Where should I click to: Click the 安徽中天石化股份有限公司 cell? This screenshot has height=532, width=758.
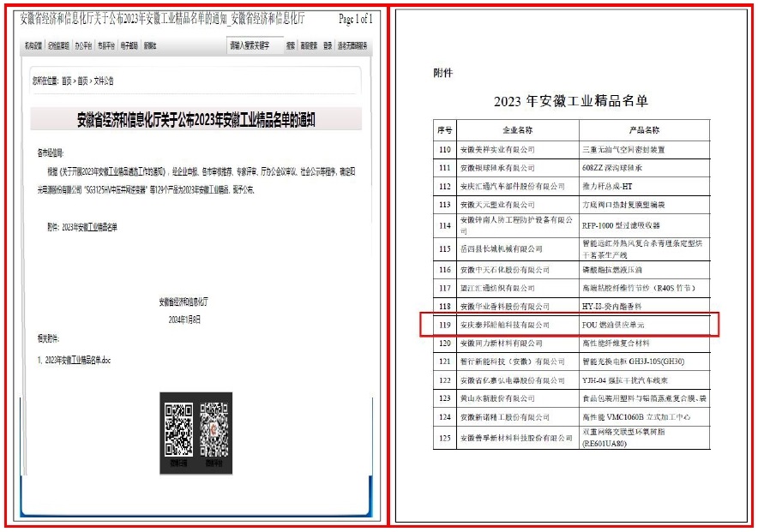click(518, 270)
